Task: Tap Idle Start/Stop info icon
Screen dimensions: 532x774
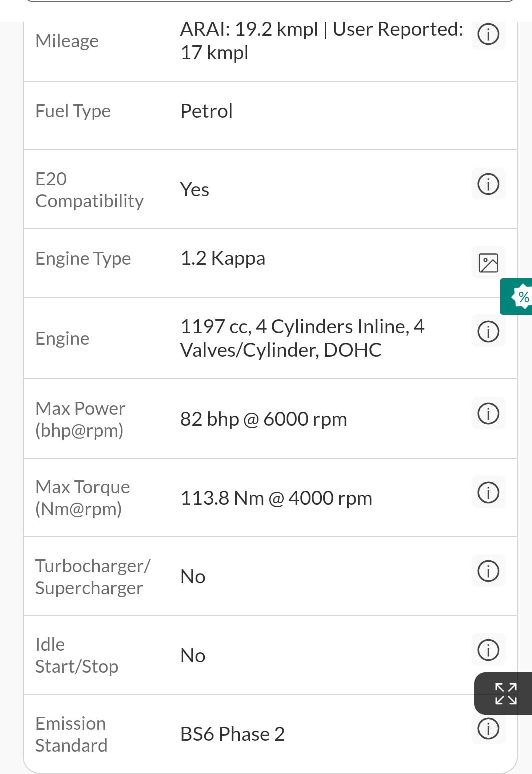Action: 488,650
